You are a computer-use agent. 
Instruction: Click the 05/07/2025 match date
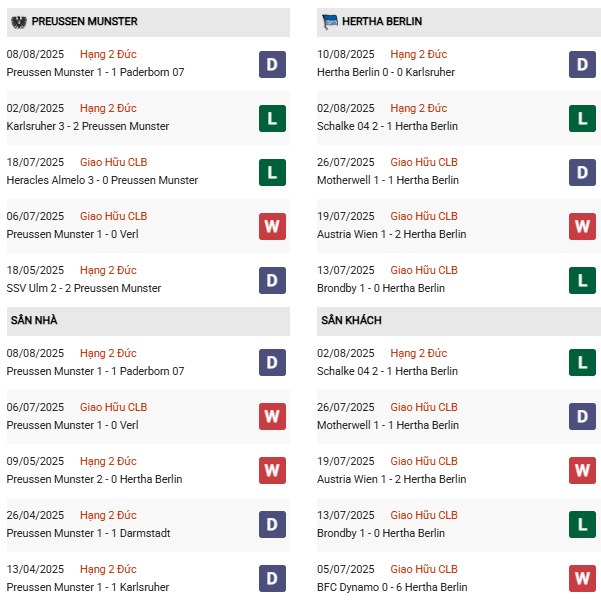(346, 570)
